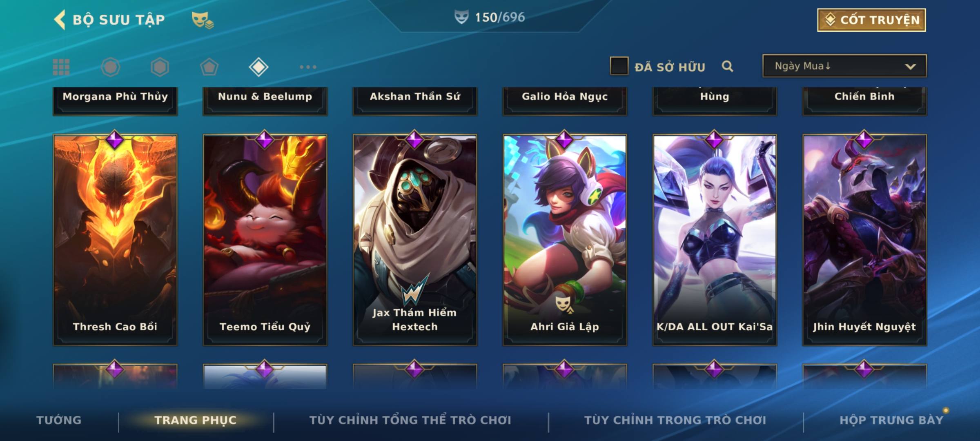
Task: Expand the Ngày Mua sort dropdown
Action: click(x=844, y=66)
